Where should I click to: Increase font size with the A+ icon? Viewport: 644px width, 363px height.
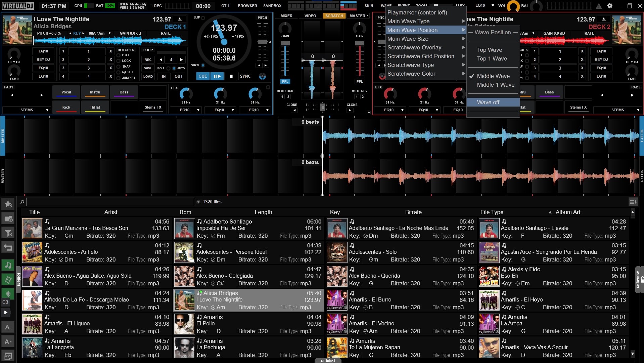(x=8, y=342)
